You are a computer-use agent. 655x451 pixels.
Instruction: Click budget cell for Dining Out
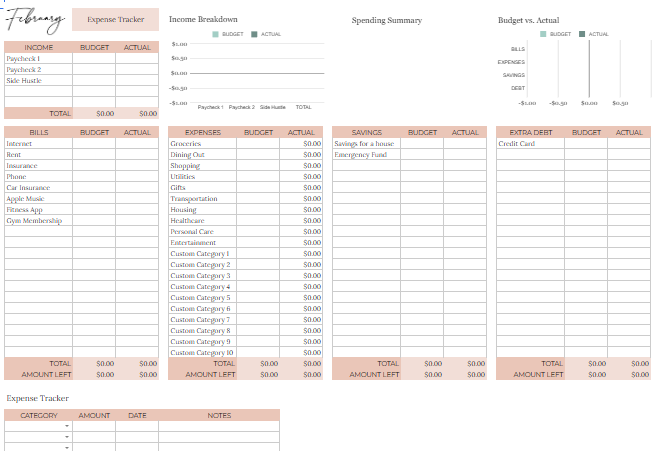(258, 155)
